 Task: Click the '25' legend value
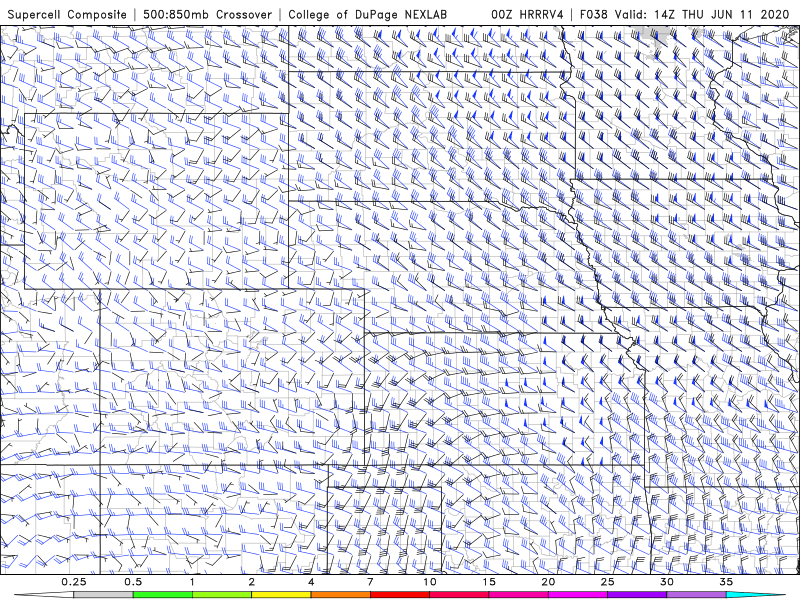pyautogui.click(x=607, y=582)
